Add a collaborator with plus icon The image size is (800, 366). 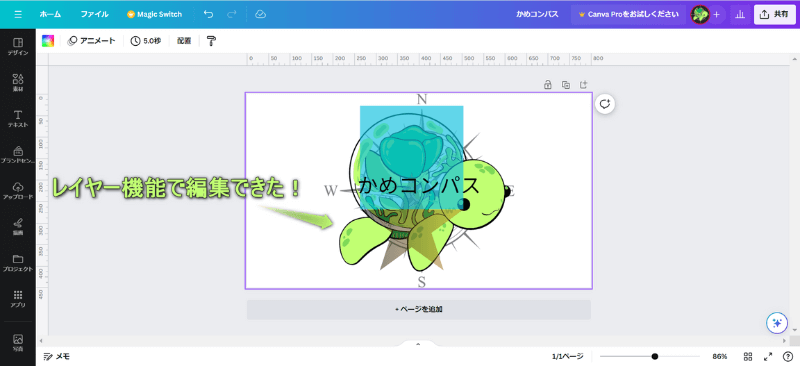pos(716,14)
